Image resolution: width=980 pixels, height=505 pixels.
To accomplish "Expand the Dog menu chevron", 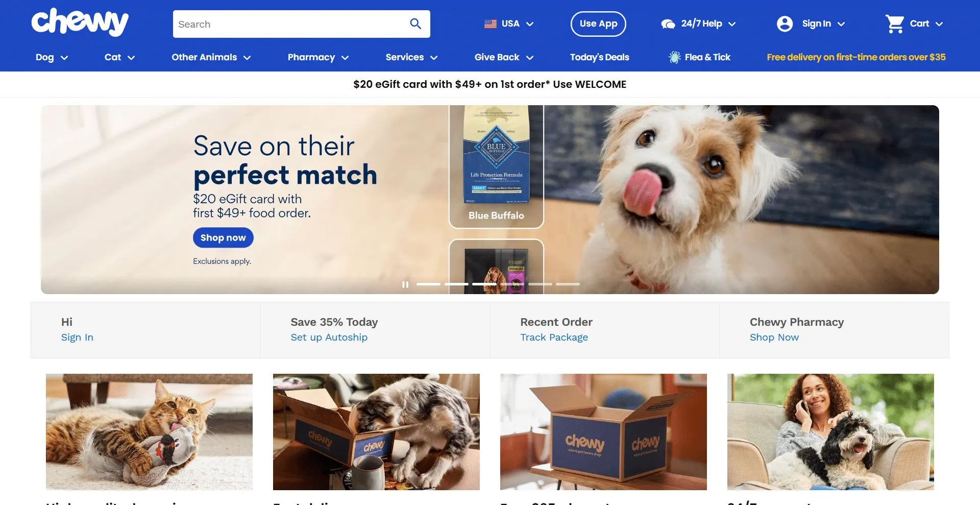I will tap(64, 58).
